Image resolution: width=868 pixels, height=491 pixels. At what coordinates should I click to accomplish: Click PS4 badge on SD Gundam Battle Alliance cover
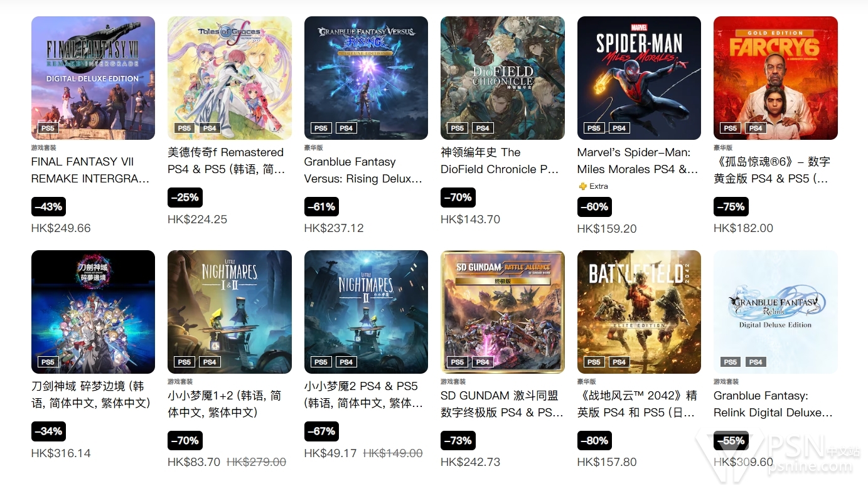click(x=483, y=362)
